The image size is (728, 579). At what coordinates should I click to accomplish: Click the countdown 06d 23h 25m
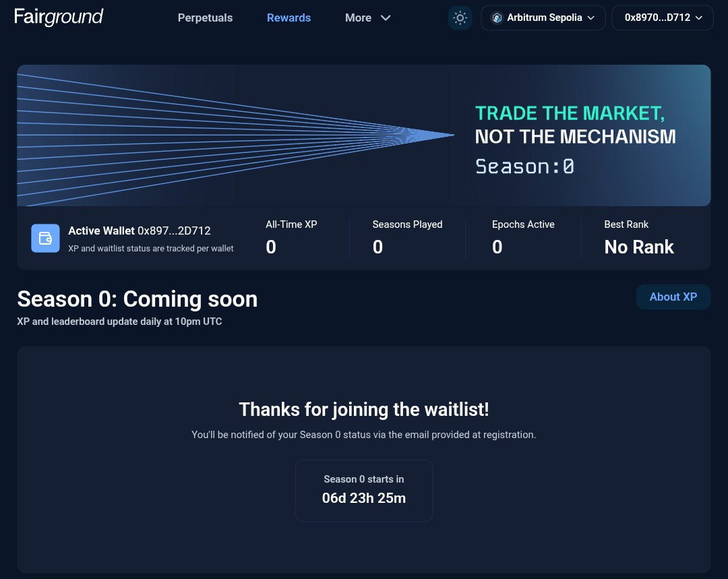(x=364, y=498)
